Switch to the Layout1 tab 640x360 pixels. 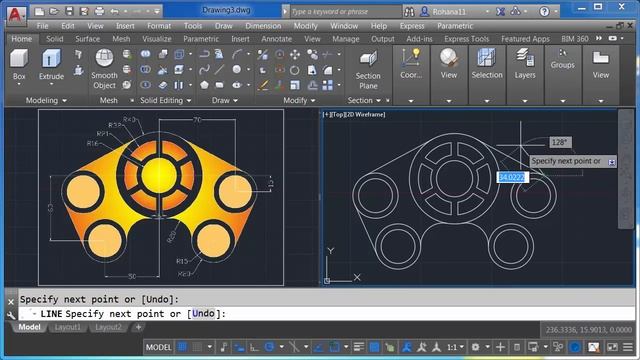click(x=68, y=327)
